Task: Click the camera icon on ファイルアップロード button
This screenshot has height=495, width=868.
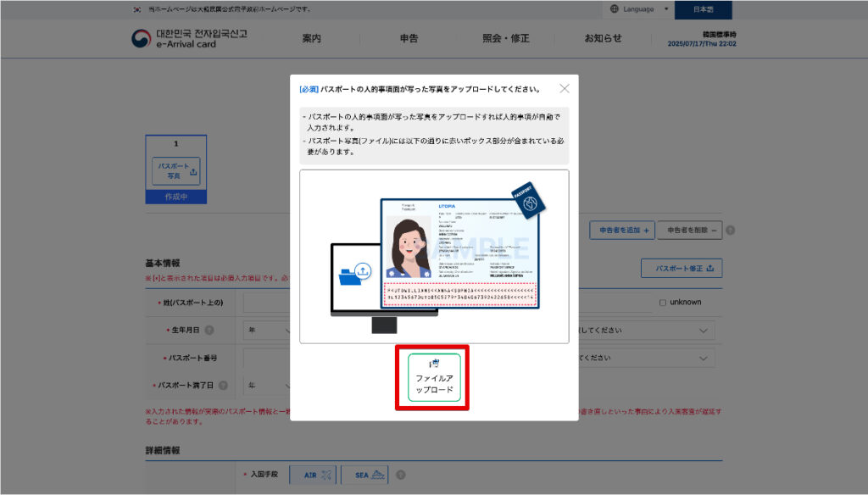Action: (432, 364)
